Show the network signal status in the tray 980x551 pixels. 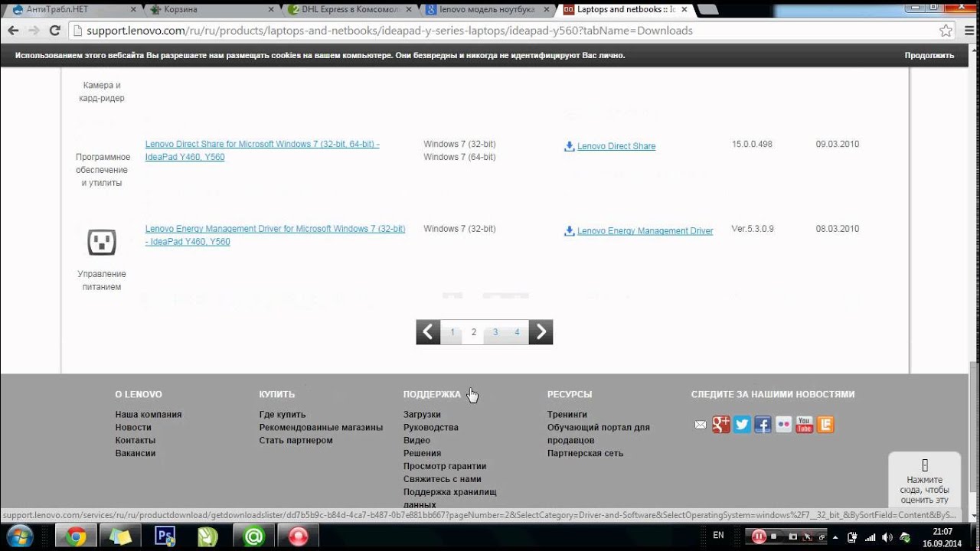coord(870,536)
